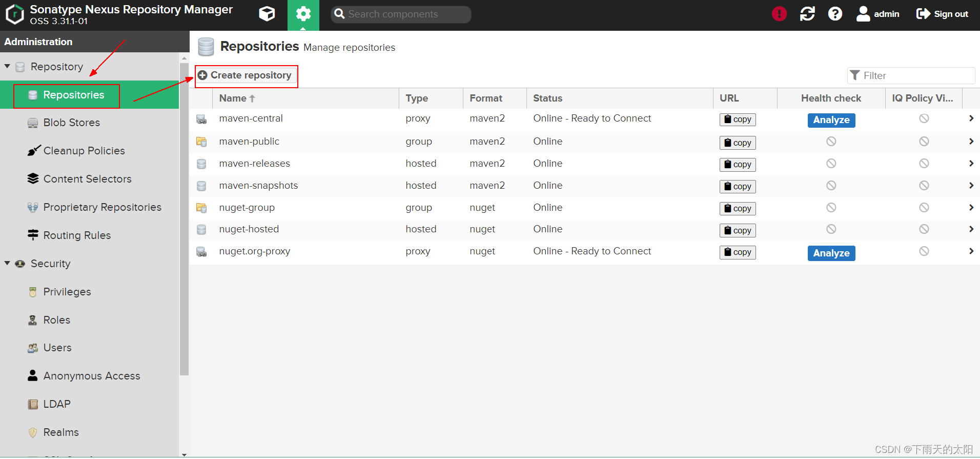Sort by the Type column header
Screen dimensions: 980x459
pyautogui.click(x=431, y=98)
